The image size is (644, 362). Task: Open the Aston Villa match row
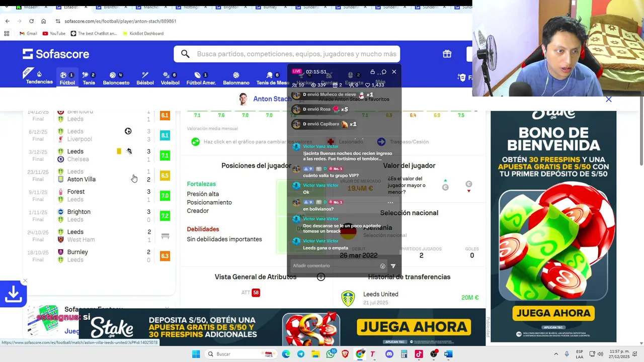(x=99, y=175)
